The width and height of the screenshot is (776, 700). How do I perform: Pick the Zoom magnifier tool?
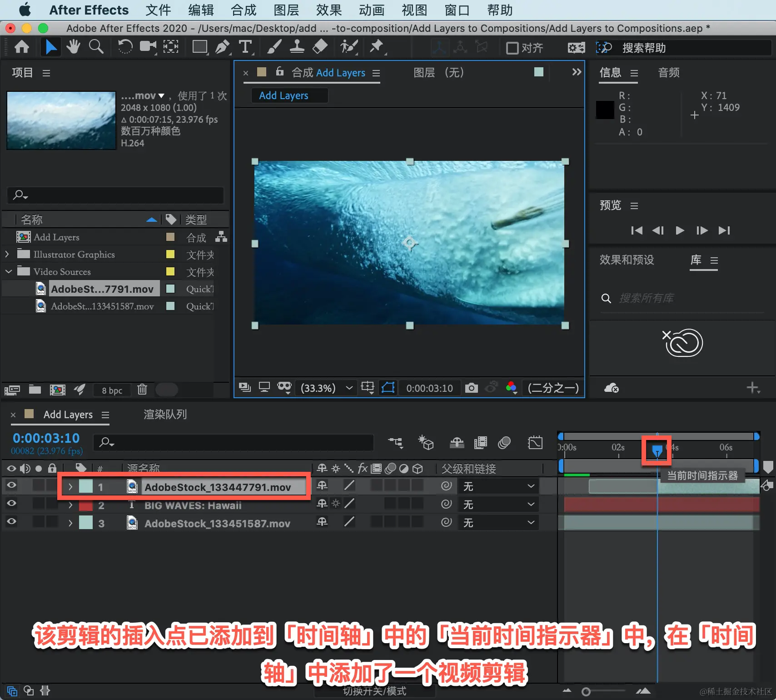(96, 47)
